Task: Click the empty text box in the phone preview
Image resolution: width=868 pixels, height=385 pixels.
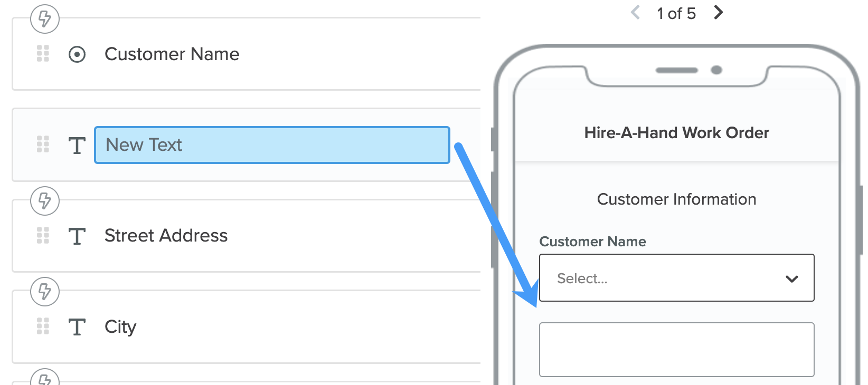Action: 676,350
